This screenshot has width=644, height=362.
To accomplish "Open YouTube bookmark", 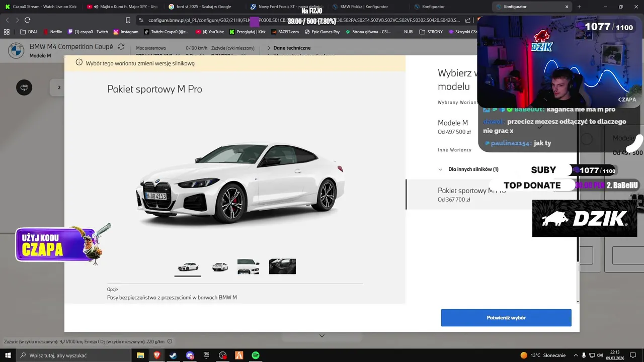I will tap(210, 32).
